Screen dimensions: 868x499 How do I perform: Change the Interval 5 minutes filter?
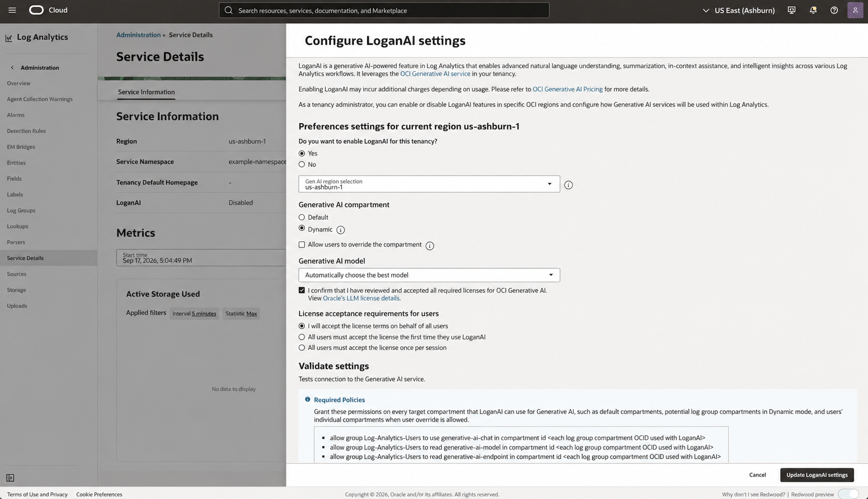tap(194, 313)
